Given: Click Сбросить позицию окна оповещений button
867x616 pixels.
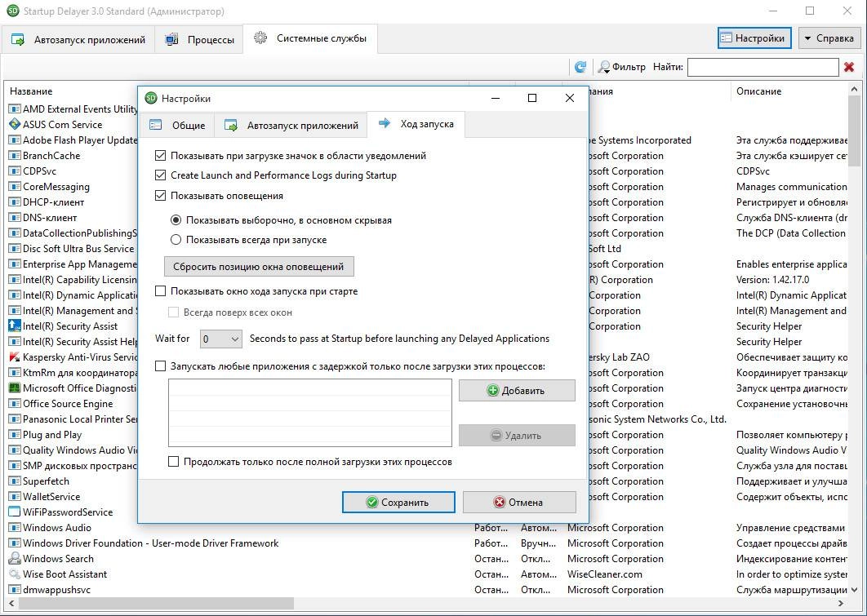Looking at the screenshot, I should [x=259, y=266].
